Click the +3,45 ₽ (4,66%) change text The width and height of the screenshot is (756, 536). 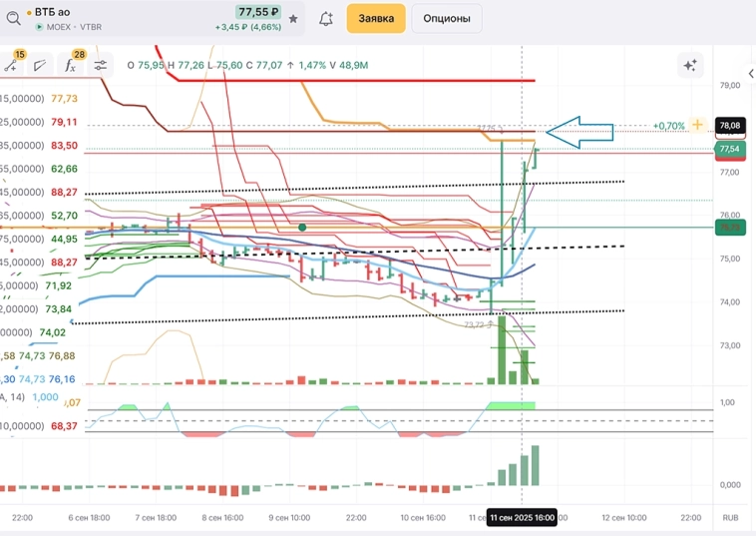coord(247,27)
